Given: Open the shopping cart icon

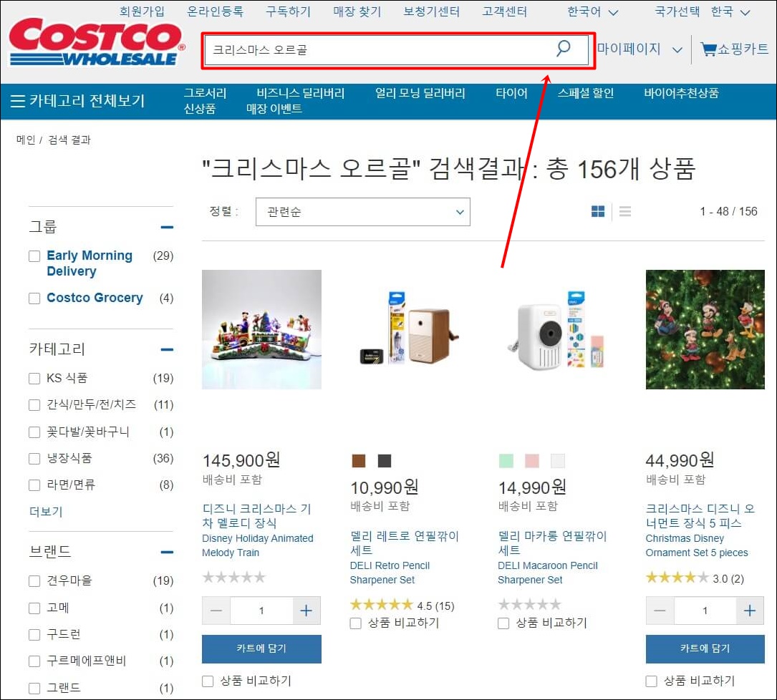Looking at the screenshot, I should [x=710, y=49].
